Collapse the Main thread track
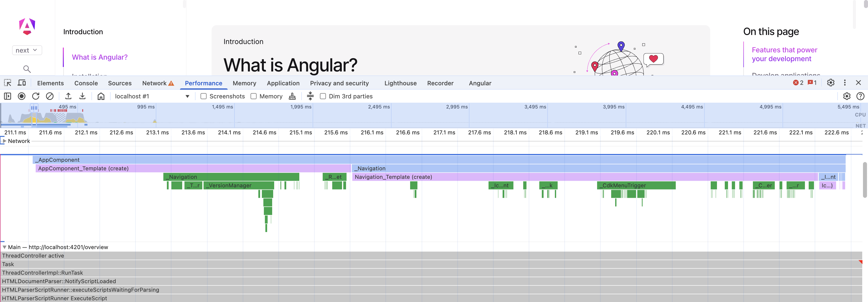Screen dimensions: 868x302 pyautogui.click(x=4, y=247)
